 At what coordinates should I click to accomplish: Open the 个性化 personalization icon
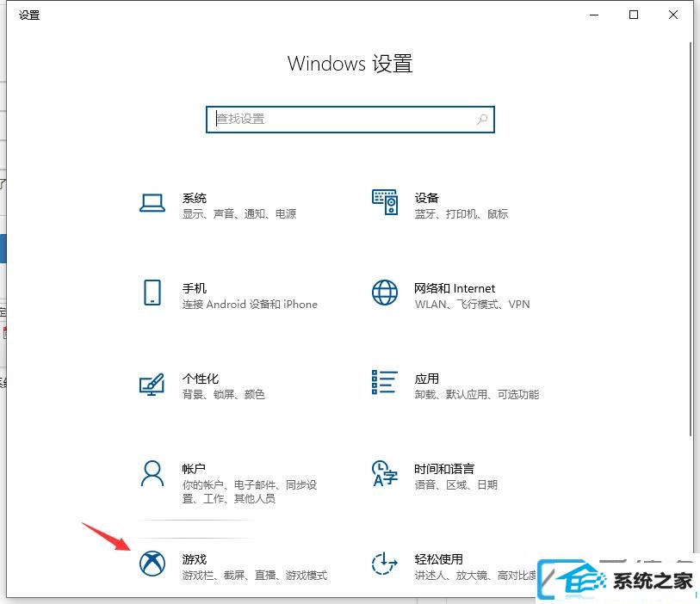coord(152,384)
